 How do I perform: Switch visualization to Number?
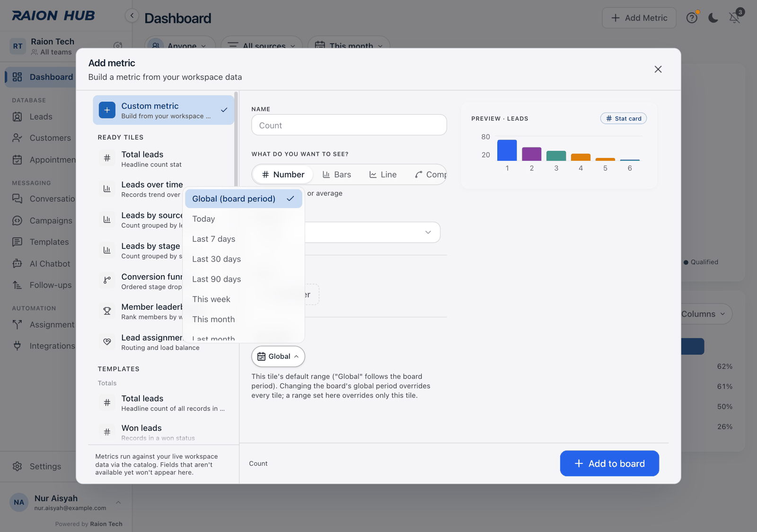(283, 174)
